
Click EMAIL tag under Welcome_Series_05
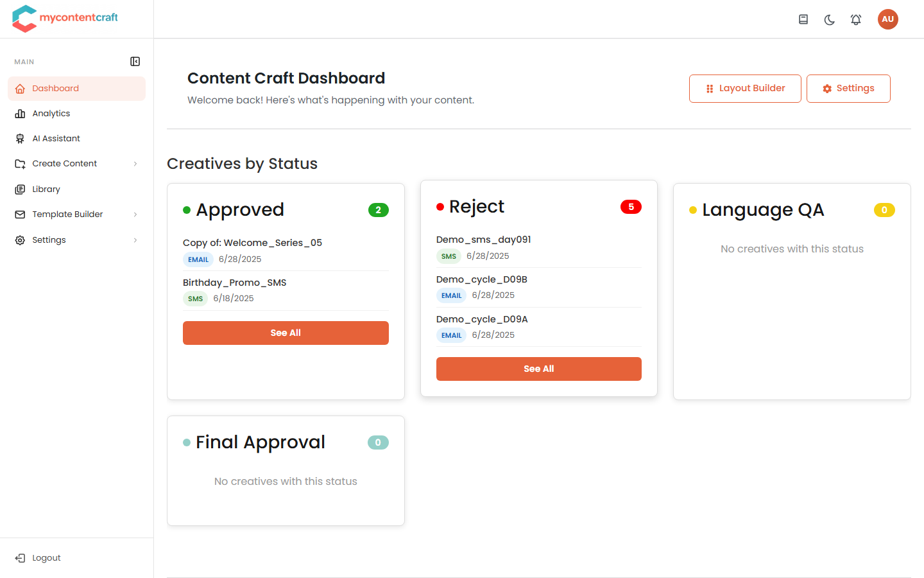[x=198, y=259]
